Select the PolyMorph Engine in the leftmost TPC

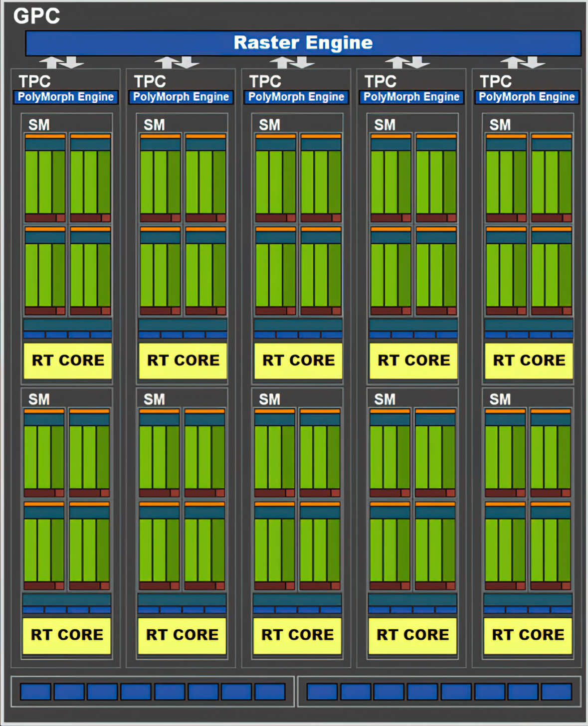66,97
